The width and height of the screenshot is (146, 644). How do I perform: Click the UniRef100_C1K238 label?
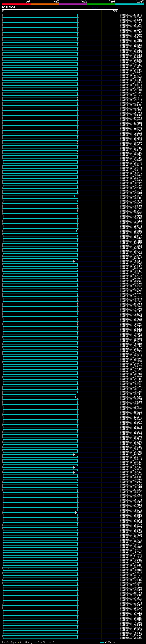coord(131,557)
